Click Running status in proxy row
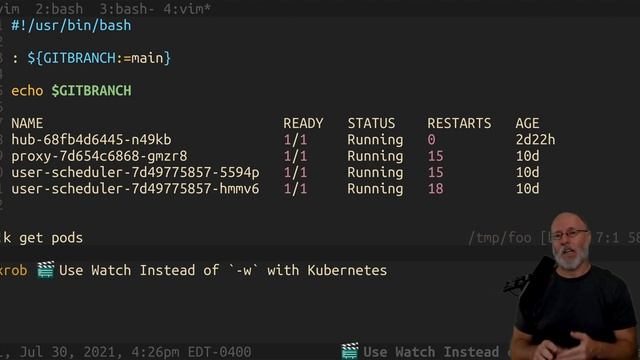This screenshot has height=360, width=640. pyautogui.click(x=375, y=156)
